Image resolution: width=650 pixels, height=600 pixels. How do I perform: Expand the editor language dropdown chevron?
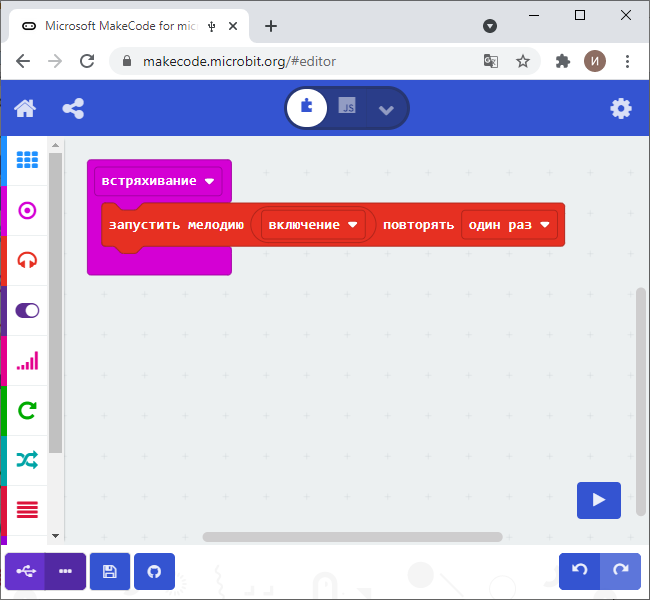386,109
